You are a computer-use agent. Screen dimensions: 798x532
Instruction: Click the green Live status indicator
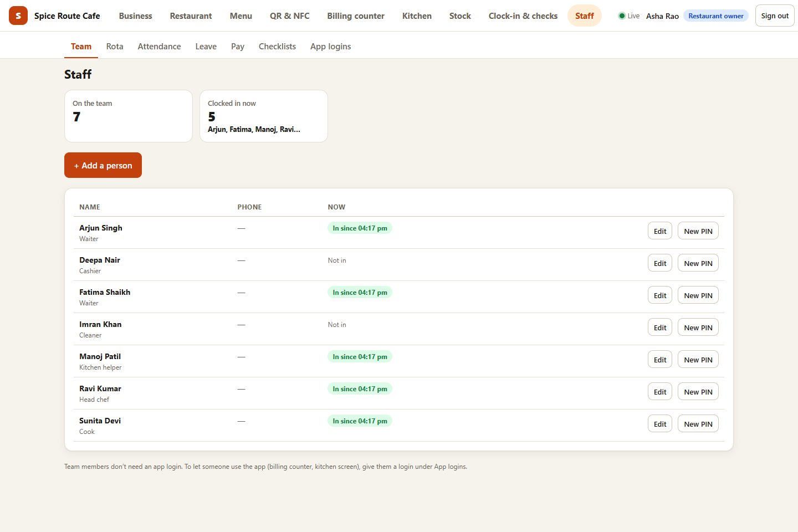point(629,16)
